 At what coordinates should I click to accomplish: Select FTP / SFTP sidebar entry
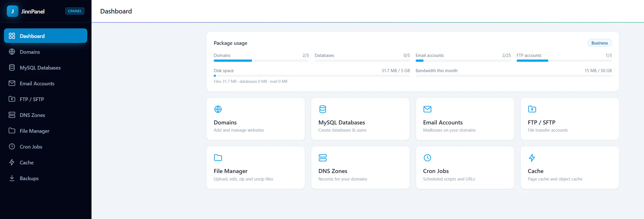[46, 99]
